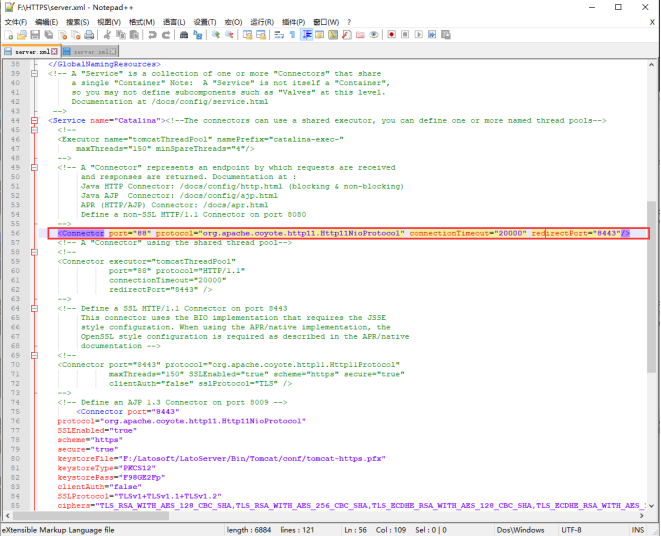
Task: Play back the recorded macro icon
Action: point(419,35)
